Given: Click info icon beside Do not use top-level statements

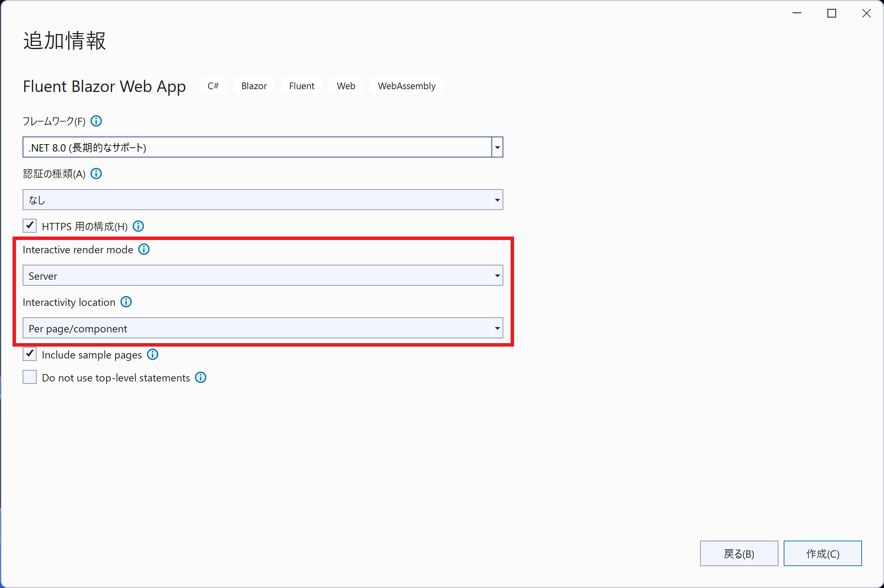Looking at the screenshot, I should pos(201,378).
